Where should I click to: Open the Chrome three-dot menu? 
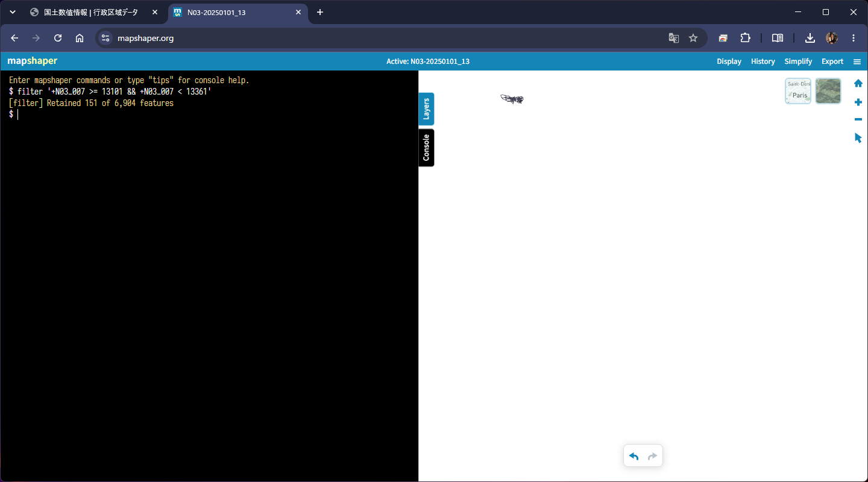(x=854, y=38)
